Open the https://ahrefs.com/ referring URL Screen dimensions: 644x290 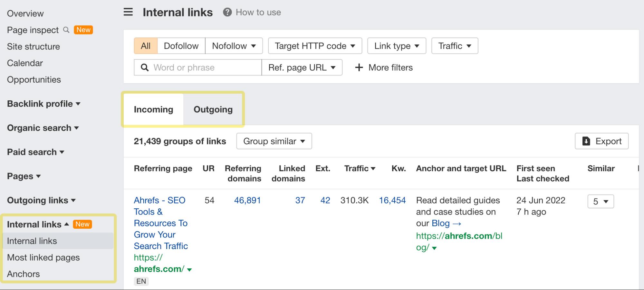[x=159, y=263]
